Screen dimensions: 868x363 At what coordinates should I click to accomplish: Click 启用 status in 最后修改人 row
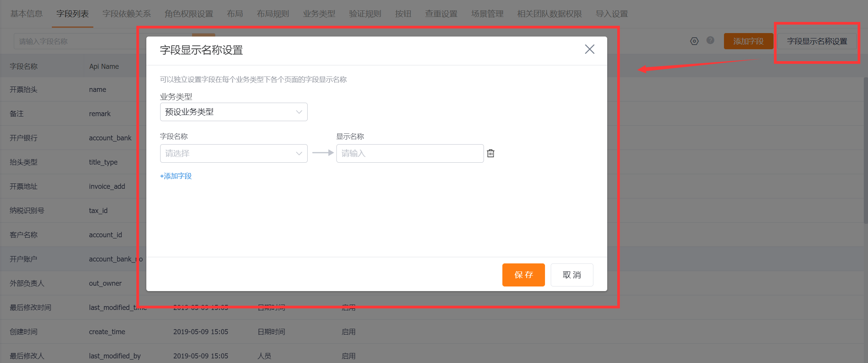(x=349, y=356)
